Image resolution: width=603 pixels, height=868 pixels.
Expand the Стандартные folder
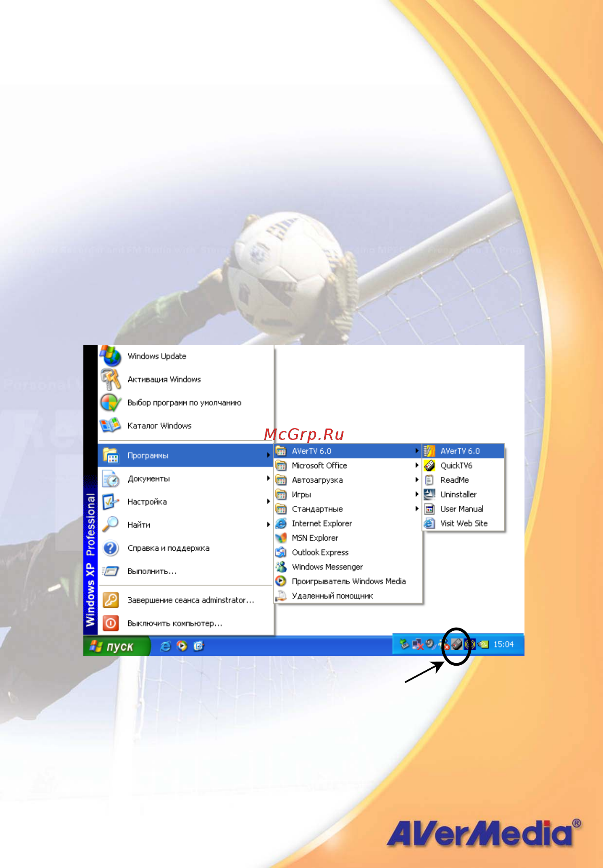coord(348,509)
